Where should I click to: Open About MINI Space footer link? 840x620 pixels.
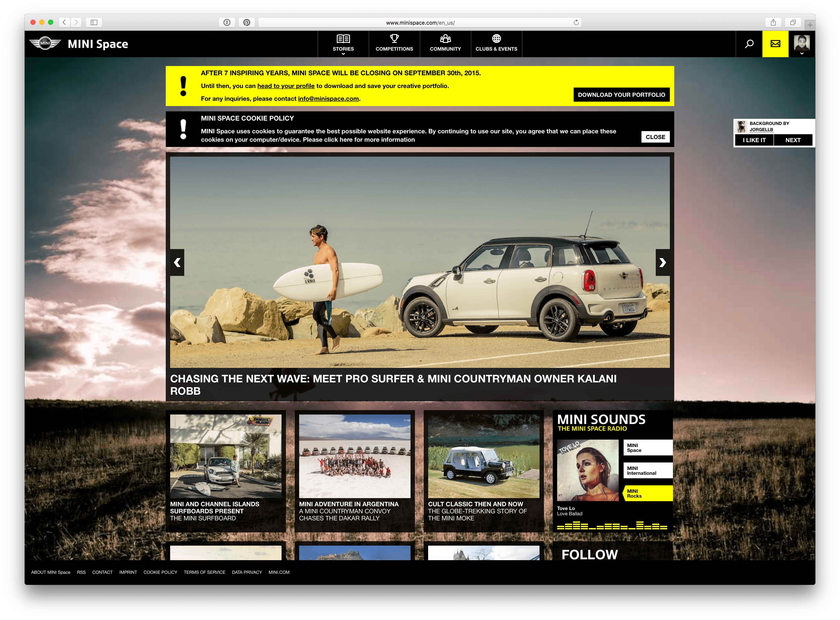coord(51,572)
